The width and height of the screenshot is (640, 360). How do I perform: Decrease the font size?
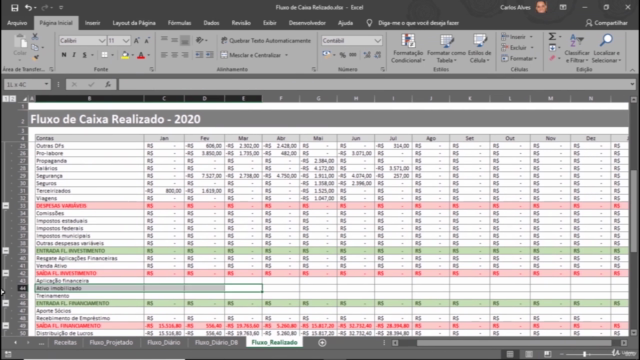click(147, 40)
